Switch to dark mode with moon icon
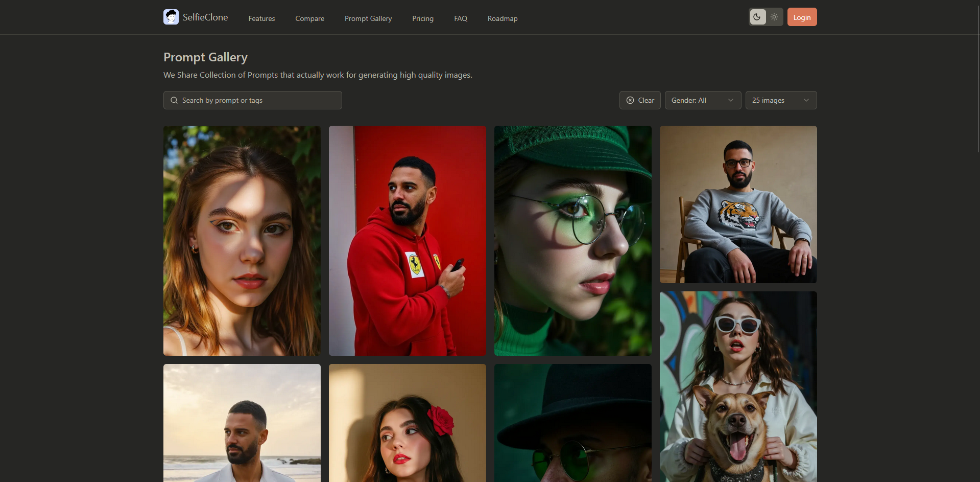This screenshot has width=980, height=482. click(757, 17)
